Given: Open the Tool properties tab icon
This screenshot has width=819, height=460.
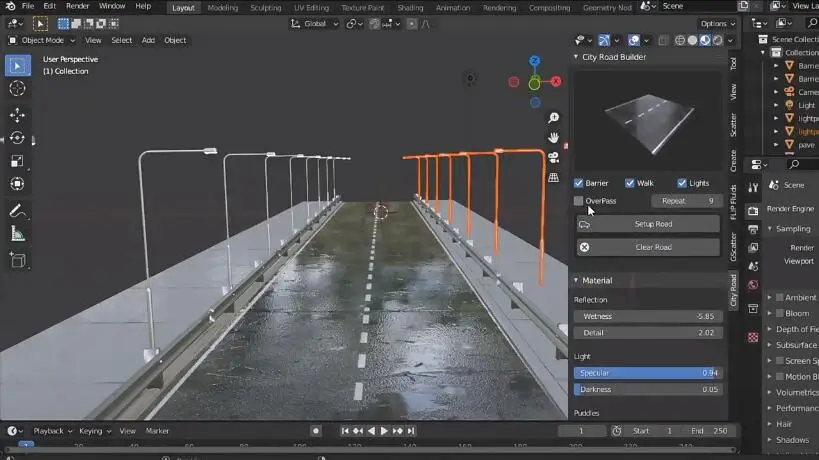Looking at the screenshot, I should tap(753, 187).
